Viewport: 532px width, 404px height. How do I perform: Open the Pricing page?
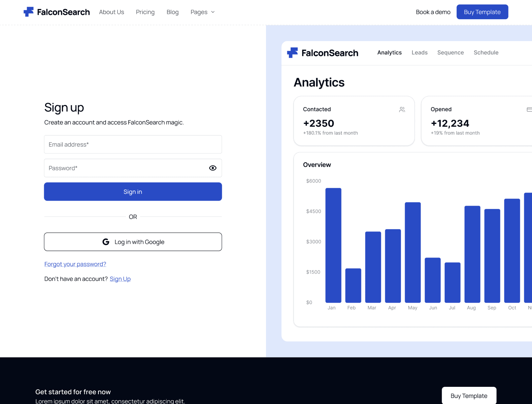point(145,12)
